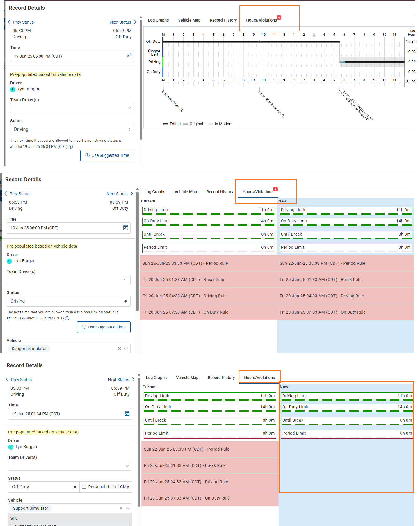Switch to Vehicle Map tab in the top panel

189,20
